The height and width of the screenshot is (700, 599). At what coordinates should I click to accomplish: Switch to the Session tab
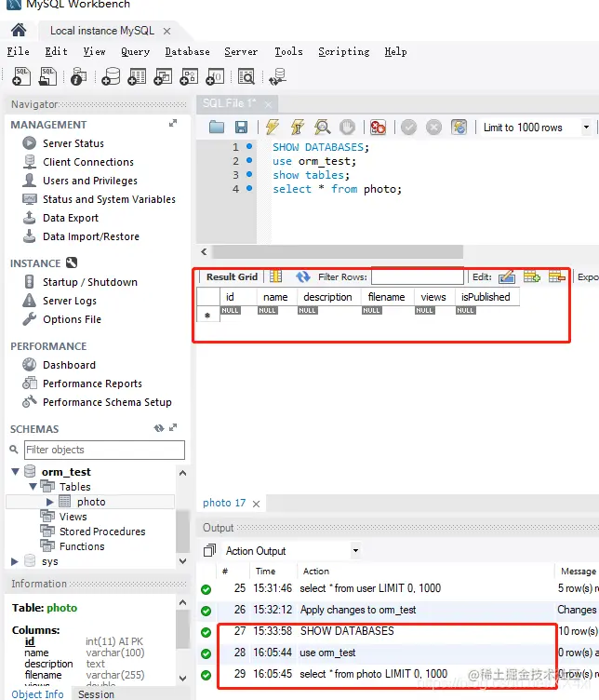[97, 694]
